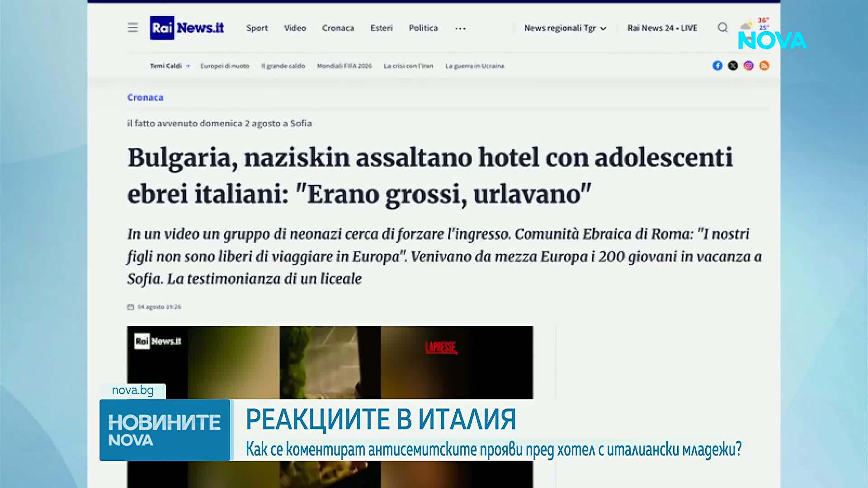The image size is (868, 488).
Task: Open the hamburger menu icon
Action: [132, 28]
